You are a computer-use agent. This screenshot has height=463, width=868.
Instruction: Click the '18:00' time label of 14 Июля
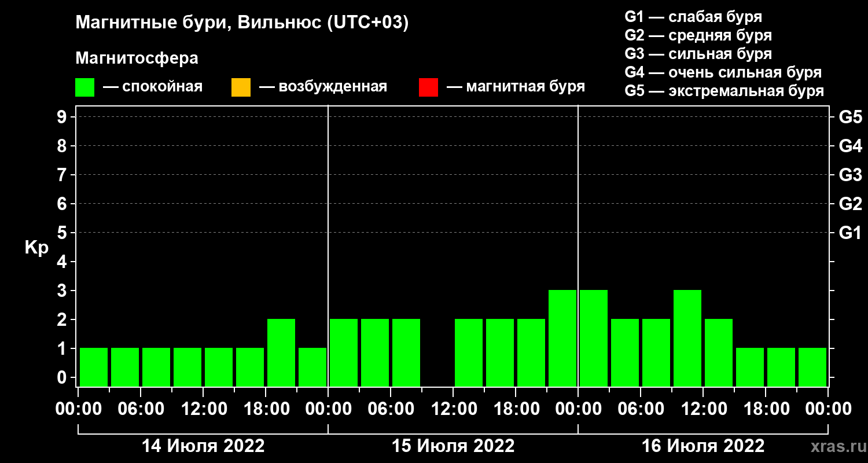click(x=266, y=409)
